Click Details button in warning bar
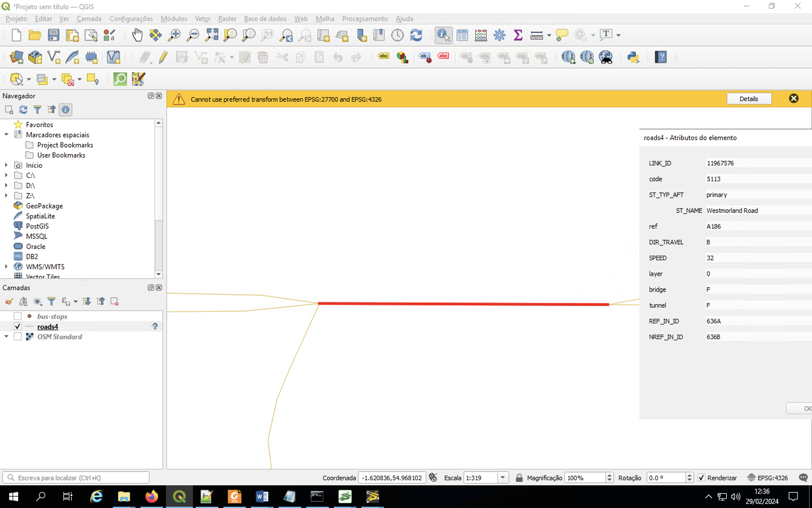The width and height of the screenshot is (812, 508). coord(749,99)
